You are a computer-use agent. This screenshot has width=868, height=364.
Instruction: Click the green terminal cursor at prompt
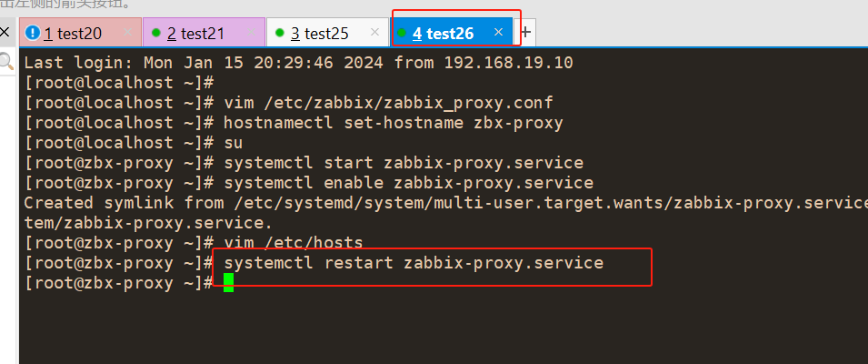tap(229, 282)
